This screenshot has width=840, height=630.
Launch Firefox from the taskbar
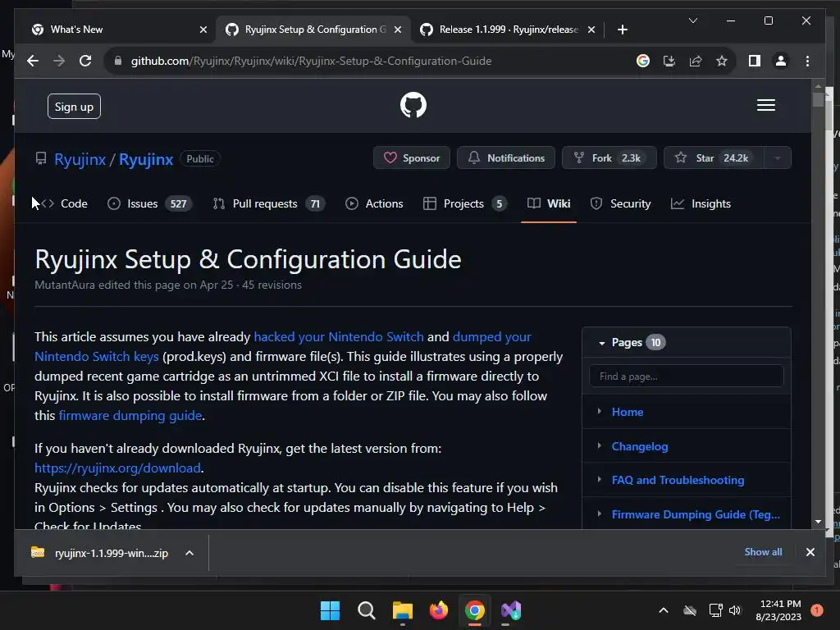click(439, 610)
